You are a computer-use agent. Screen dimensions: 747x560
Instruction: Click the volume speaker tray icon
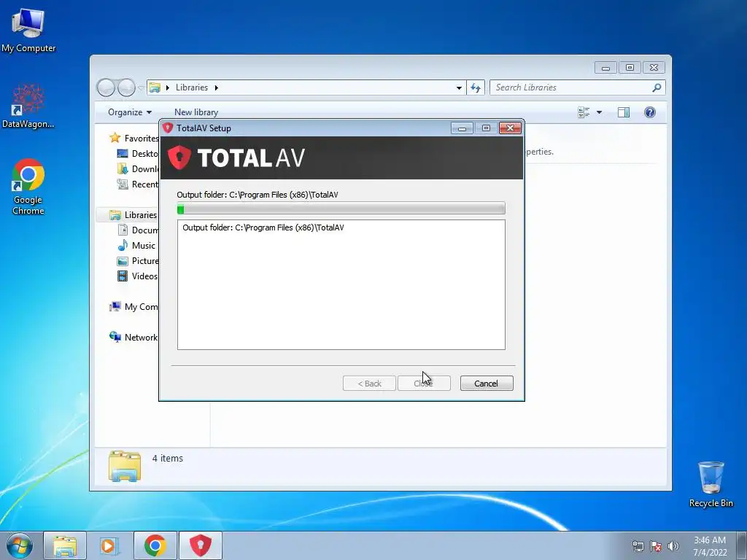[x=673, y=546]
